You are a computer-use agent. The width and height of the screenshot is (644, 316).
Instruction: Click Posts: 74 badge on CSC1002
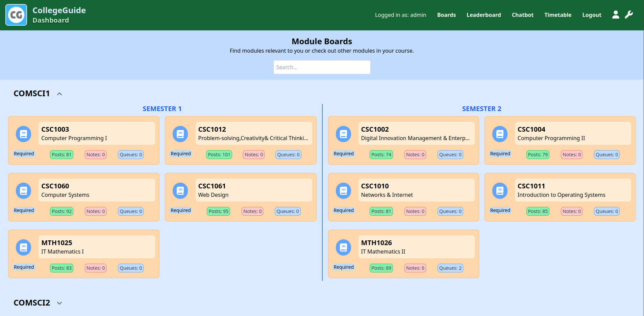(x=381, y=155)
